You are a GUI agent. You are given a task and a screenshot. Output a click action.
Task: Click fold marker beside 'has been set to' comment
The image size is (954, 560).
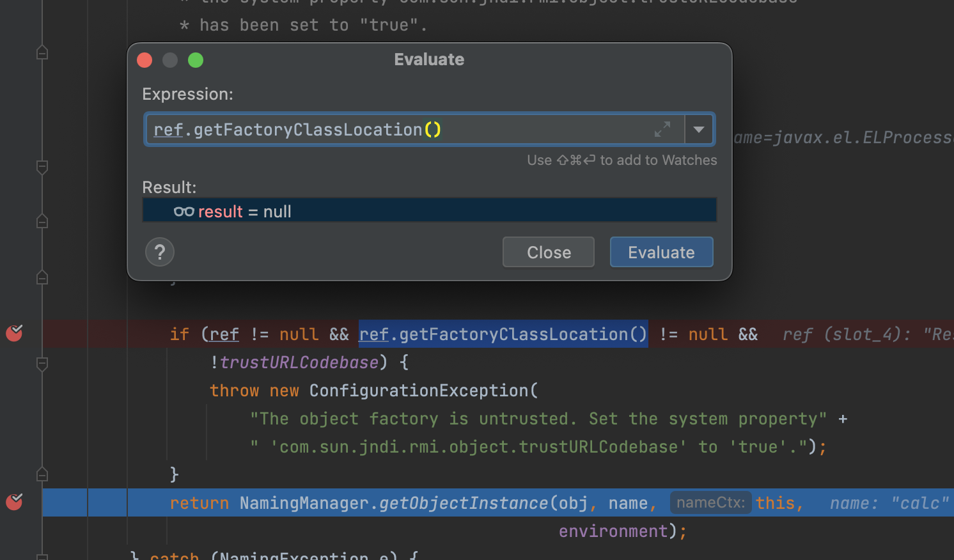[42, 52]
